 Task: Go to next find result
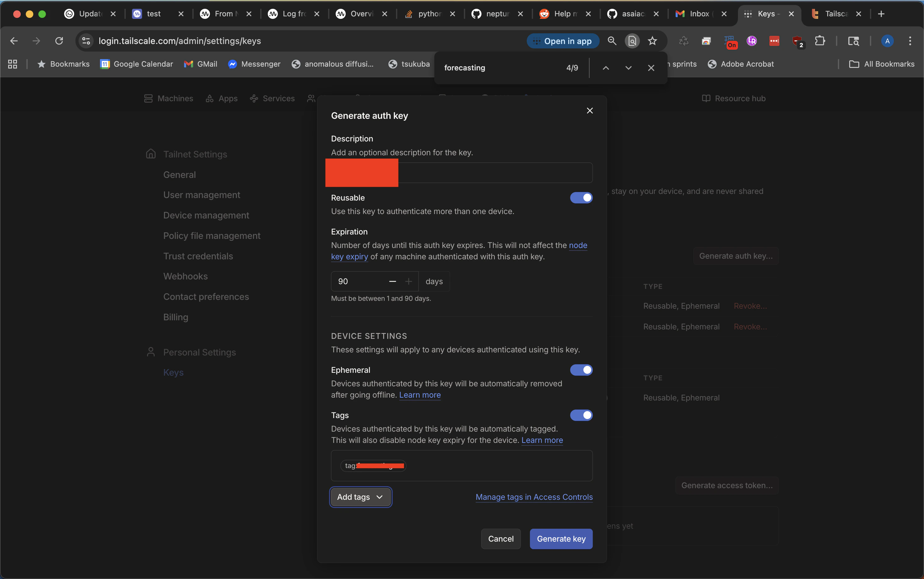click(x=628, y=68)
